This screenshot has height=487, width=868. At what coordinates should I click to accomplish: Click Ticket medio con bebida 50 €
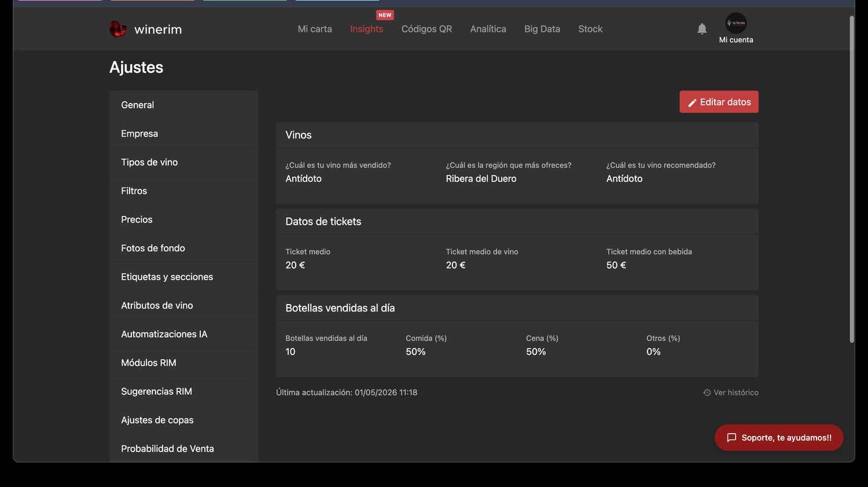616,265
